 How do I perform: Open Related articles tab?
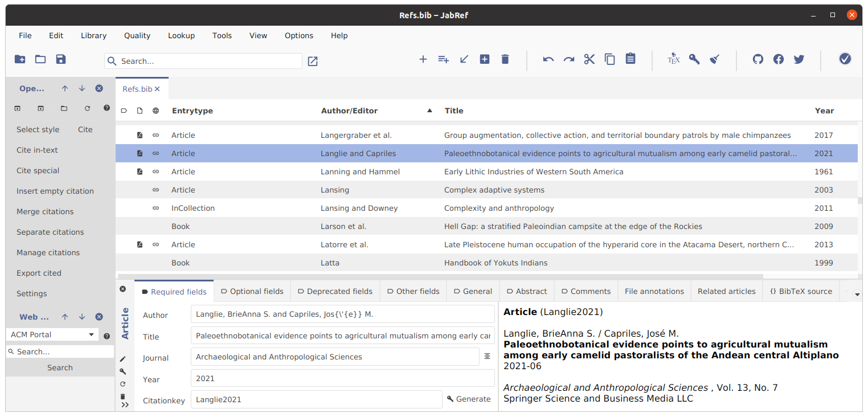727,291
